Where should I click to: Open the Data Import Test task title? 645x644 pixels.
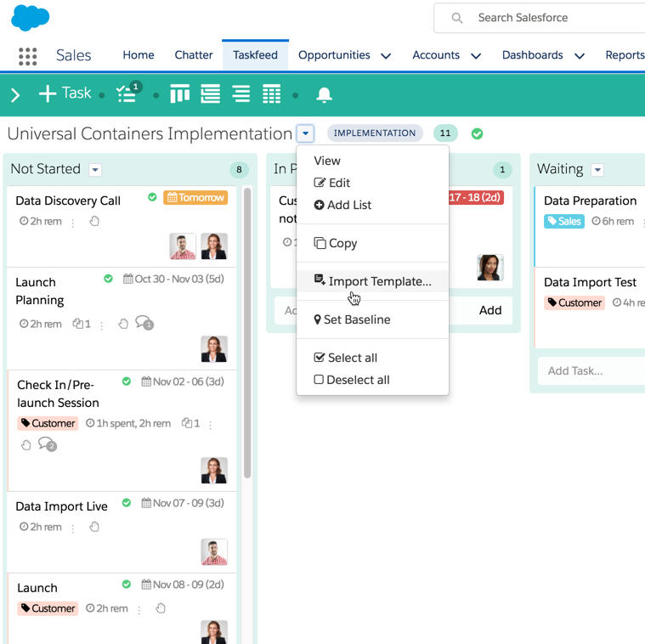click(x=590, y=282)
